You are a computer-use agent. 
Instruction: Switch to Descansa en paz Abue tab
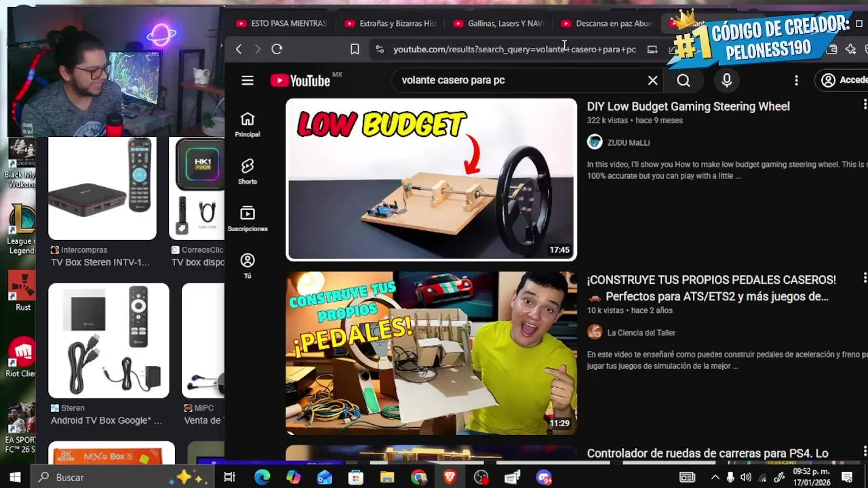pos(607,23)
